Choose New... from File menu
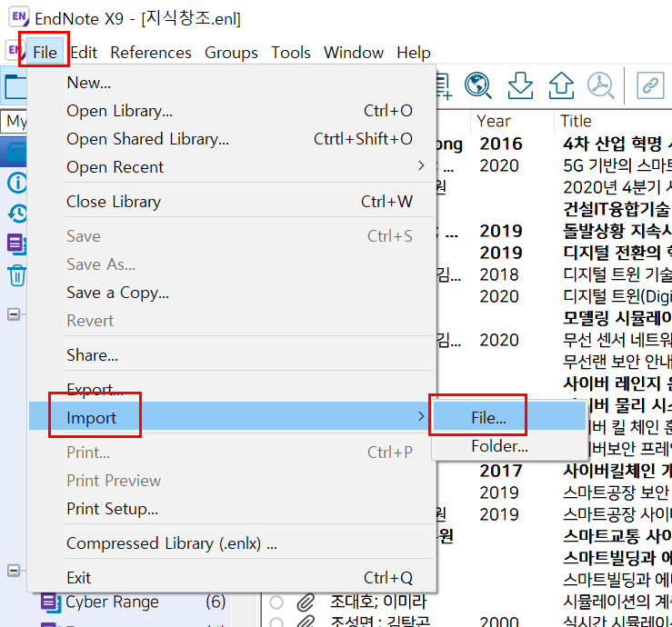This screenshot has height=627, width=672. 232,83
